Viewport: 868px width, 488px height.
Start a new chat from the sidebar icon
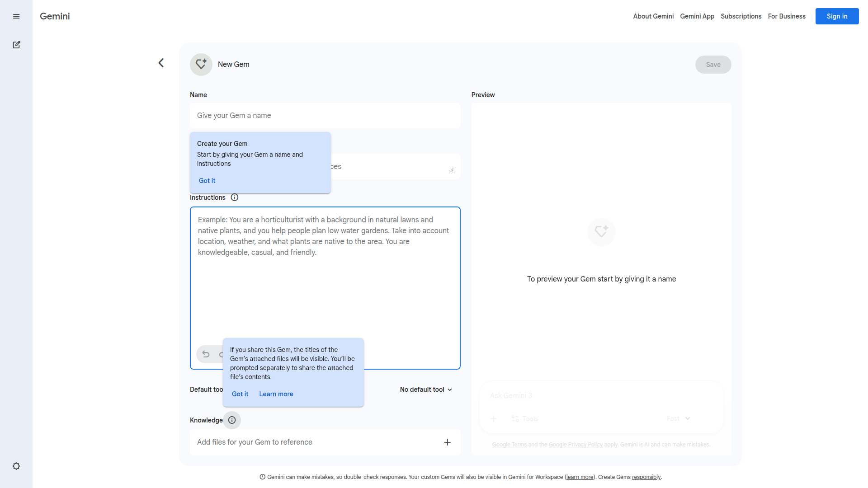16,45
